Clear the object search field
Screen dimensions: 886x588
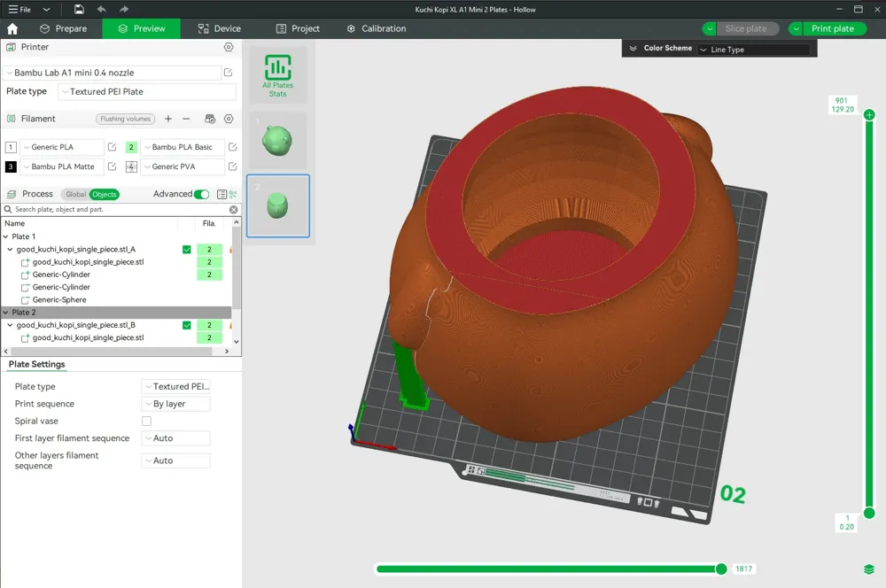tap(233, 210)
